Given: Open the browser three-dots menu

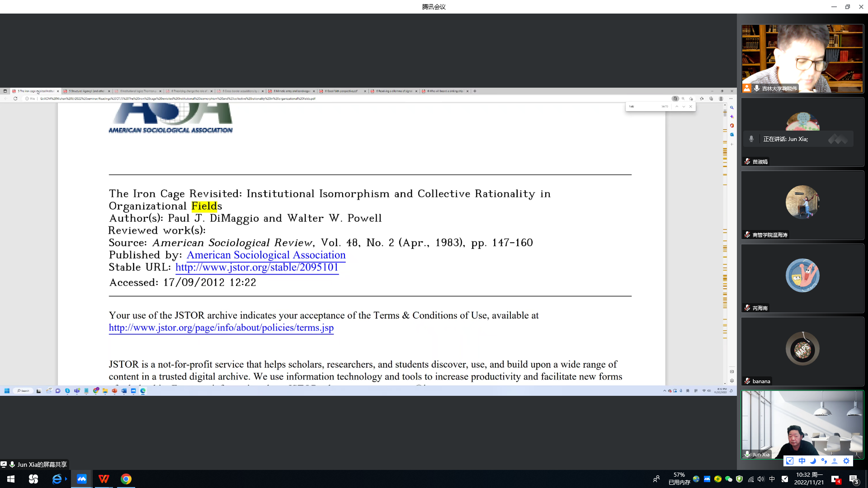Looking at the screenshot, I should click(x=731, y=99).
